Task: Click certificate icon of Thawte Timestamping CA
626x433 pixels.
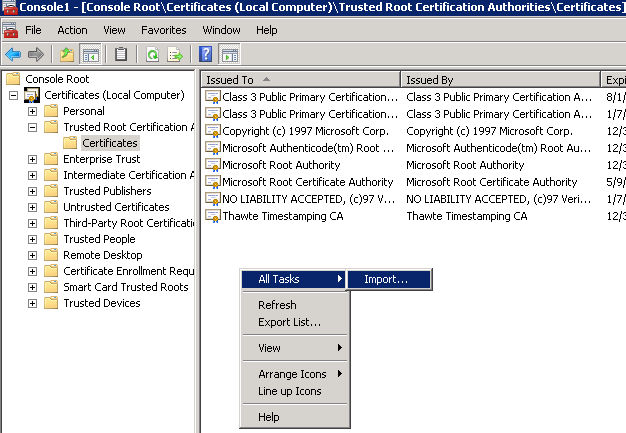Action: pos(213,216)
